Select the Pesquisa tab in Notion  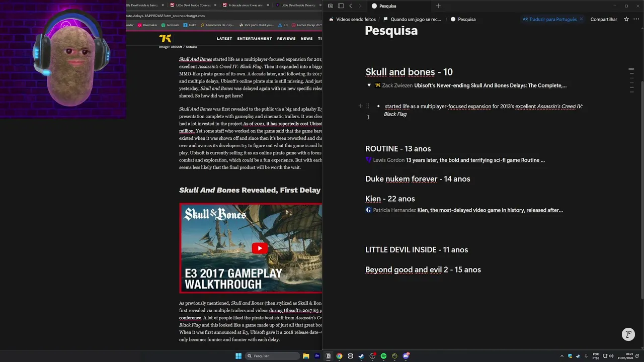tap(400, 6)
